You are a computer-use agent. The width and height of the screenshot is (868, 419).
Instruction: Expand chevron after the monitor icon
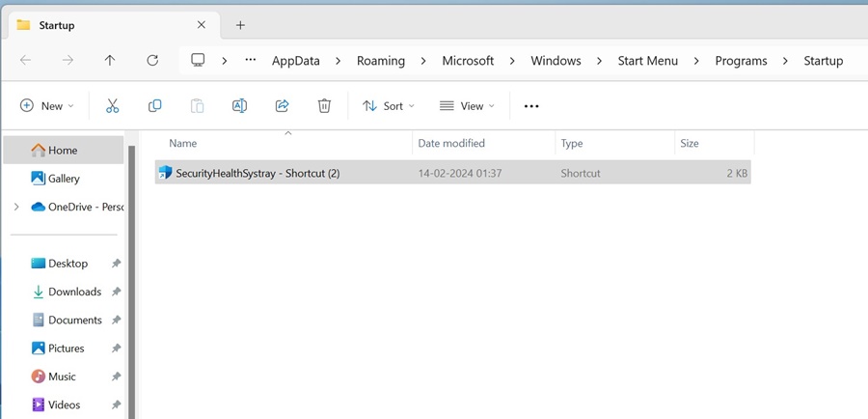pos(224,61)
